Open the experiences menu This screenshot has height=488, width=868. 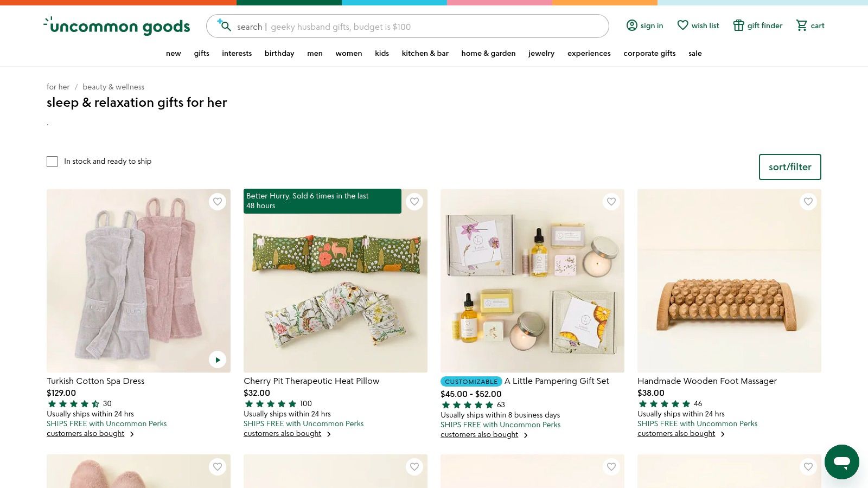click(x=589, y=53)
